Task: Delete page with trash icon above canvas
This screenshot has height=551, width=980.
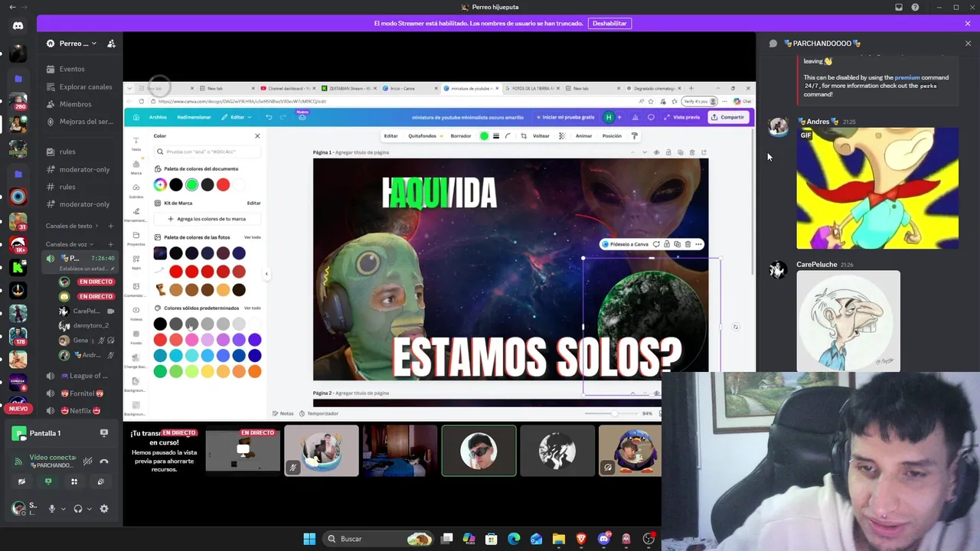Action: point(692,152)
